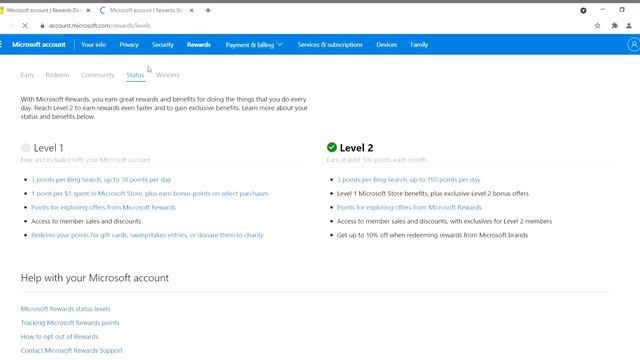Go to the Privacy section
Image resolution: width=640 pixels, height=360 pixels.
[129, 44]
